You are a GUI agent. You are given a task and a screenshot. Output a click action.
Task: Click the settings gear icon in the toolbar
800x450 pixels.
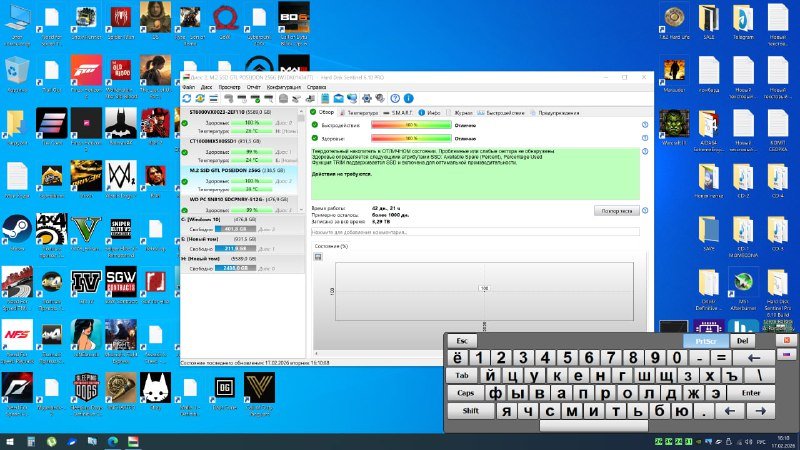(x=367, y=98)
